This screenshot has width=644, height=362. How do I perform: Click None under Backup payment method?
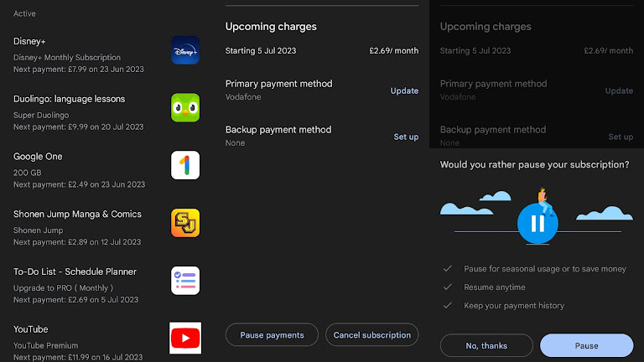tap(235, 143)
